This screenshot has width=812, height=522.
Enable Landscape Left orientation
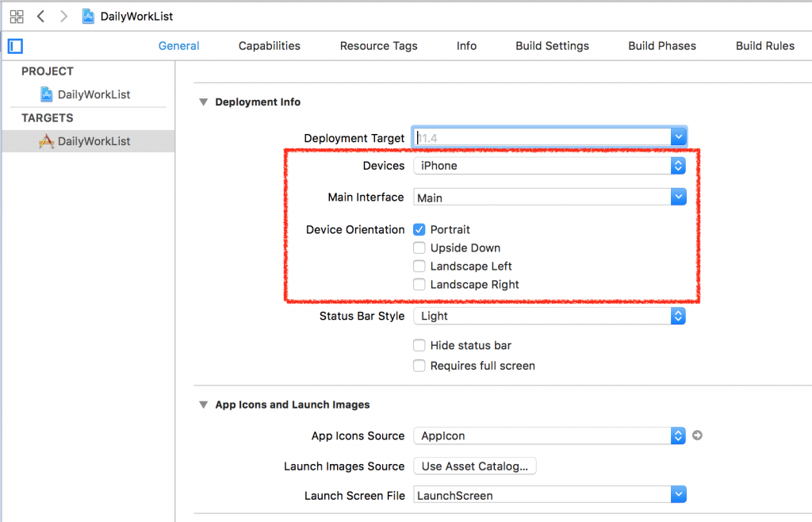click(419, 267)
